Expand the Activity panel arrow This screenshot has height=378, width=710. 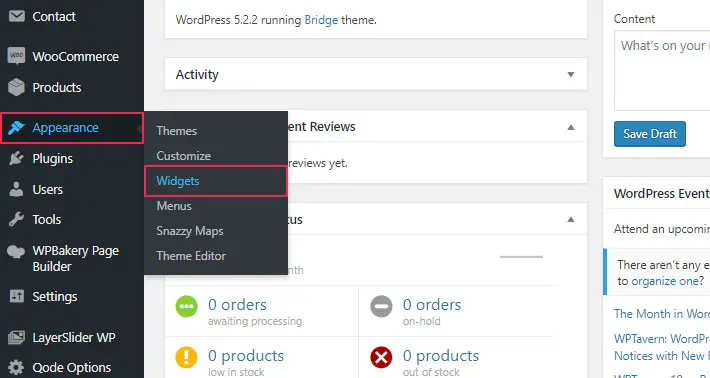[571, 74]
